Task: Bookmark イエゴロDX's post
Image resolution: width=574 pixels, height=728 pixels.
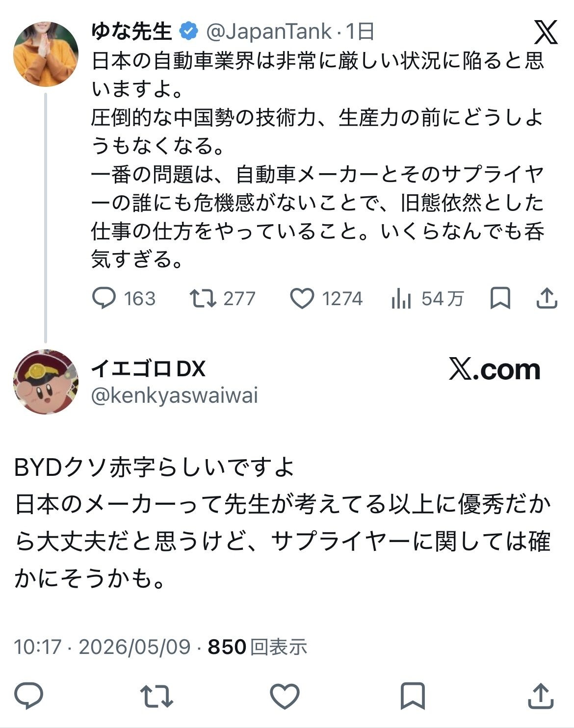Action: (413, 695)
